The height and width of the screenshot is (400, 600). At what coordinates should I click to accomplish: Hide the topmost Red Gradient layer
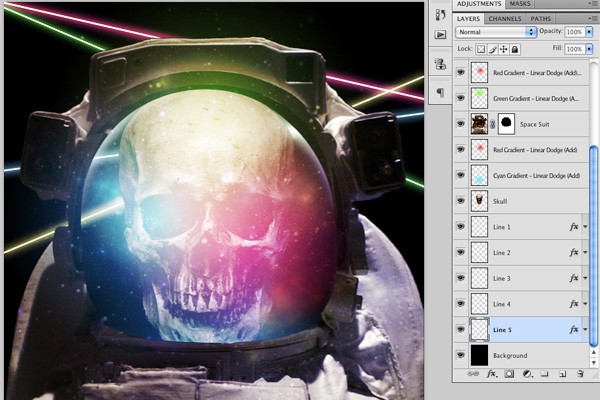[x=461, y=72]
